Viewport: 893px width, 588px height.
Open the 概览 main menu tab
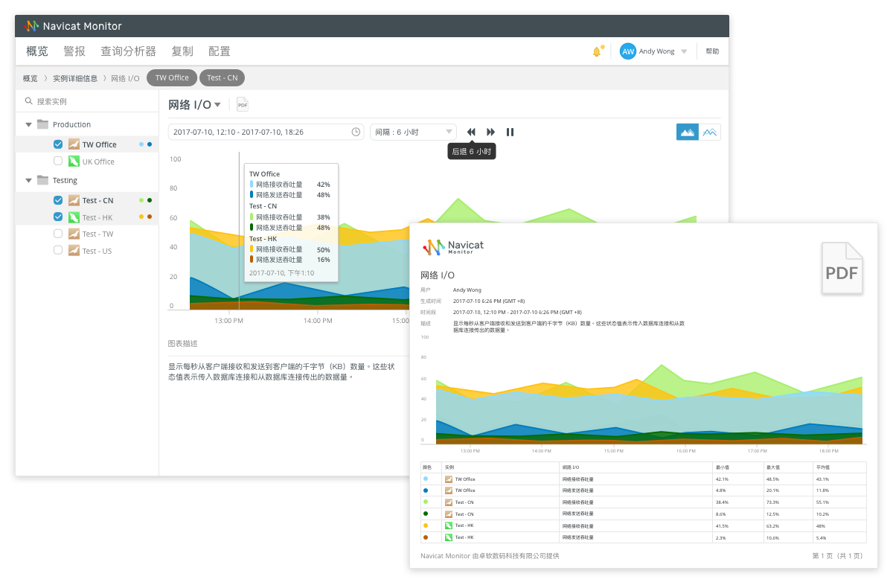click(37, 51)
